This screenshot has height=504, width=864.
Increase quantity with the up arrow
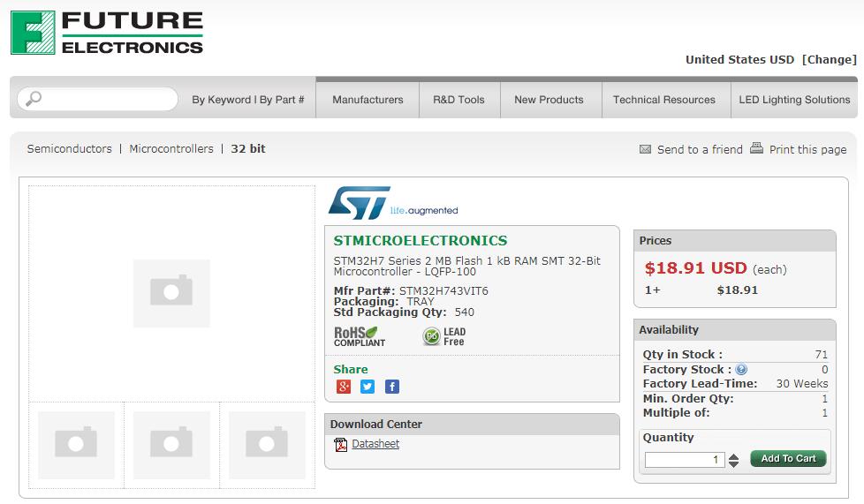pyautogui.click(x=733, y=456)
